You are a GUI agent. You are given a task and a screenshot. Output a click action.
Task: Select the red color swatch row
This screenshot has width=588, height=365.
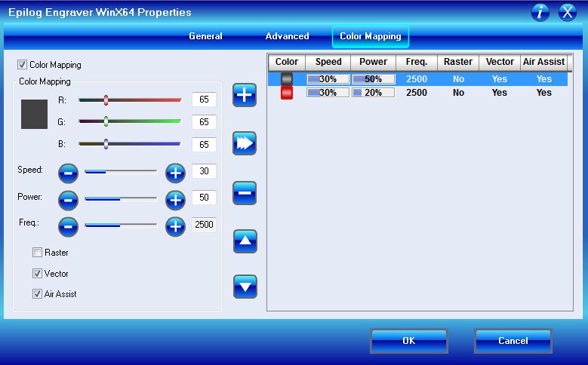tap(287, 93)
